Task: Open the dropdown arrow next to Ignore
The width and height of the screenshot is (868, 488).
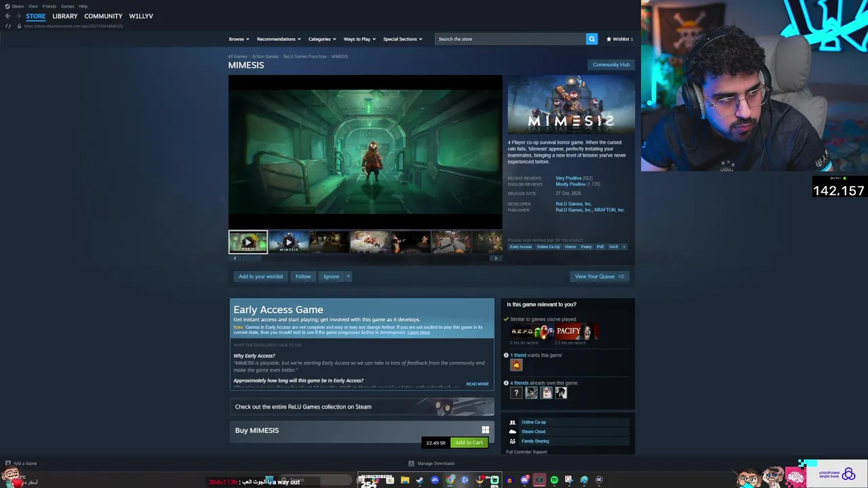Action: coord(348,277)
